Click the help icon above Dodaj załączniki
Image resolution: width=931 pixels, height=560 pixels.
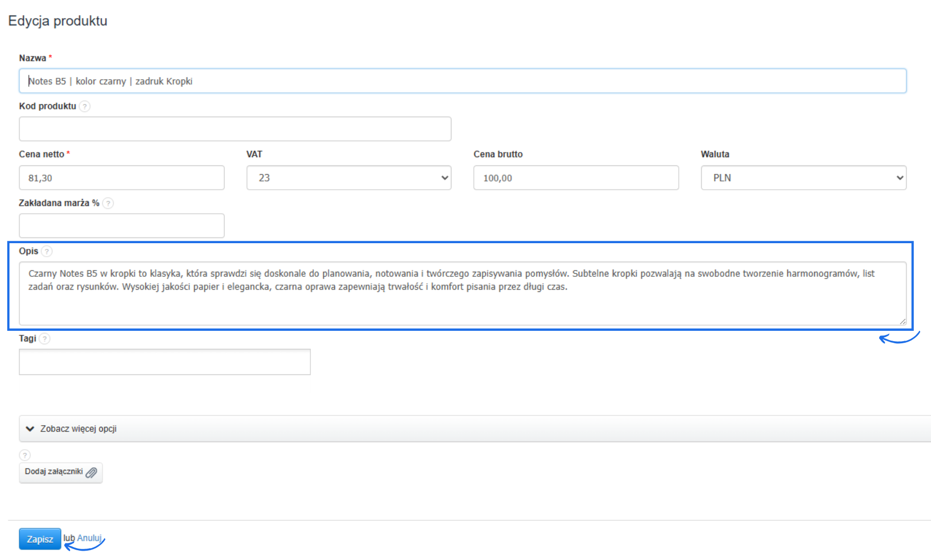coord(24,455)
